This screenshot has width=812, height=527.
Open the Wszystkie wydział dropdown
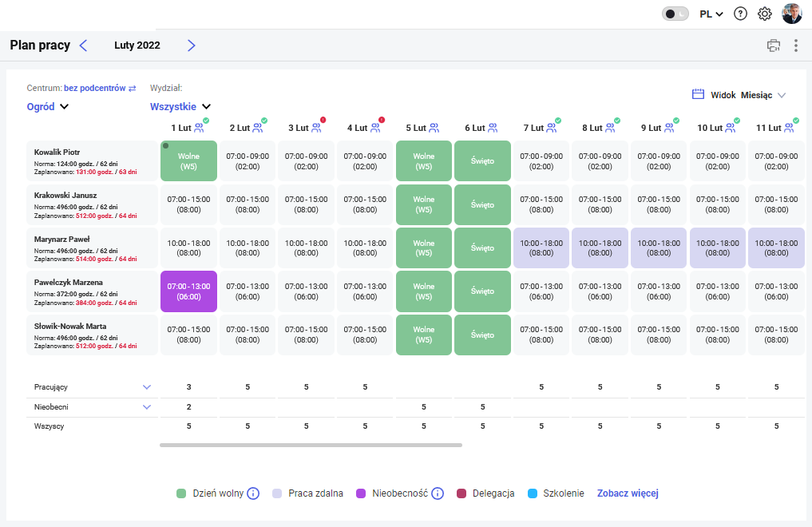(x=180, y=107)
